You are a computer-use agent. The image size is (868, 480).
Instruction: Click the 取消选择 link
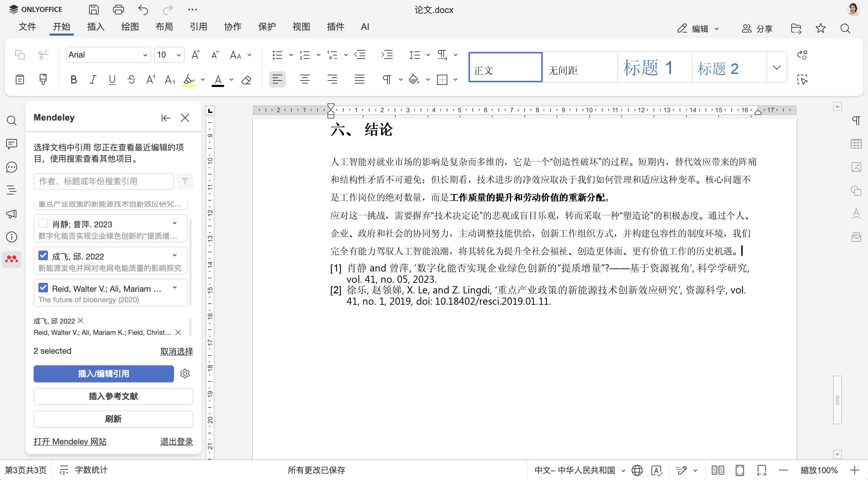(x=176, y=351)
